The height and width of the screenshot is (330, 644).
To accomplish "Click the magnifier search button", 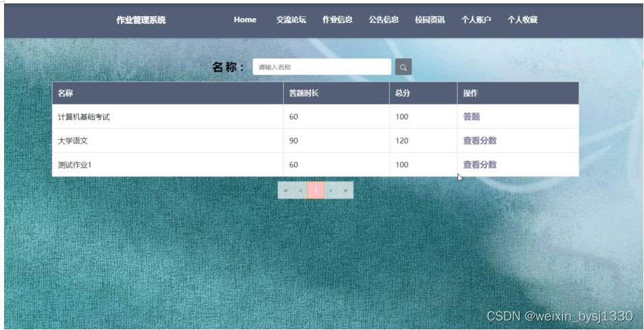I will pos(403,67).
